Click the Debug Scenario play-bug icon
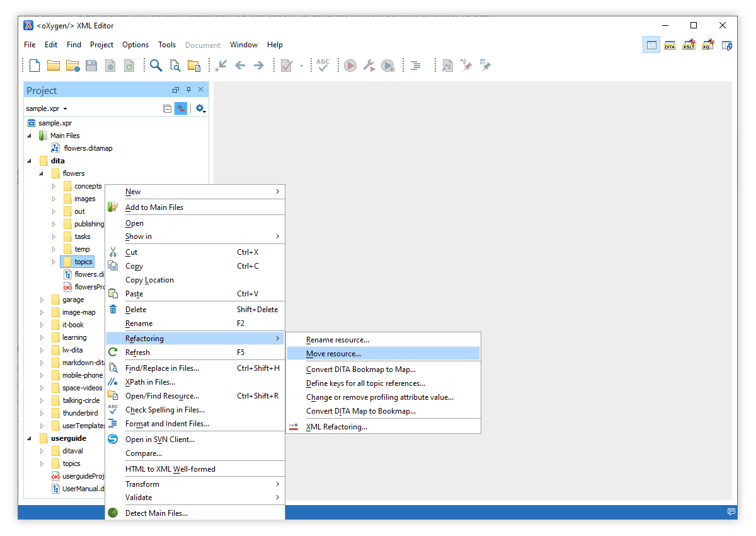The height and width of the screenshot is (536, 756). click(x=388, y=66)
